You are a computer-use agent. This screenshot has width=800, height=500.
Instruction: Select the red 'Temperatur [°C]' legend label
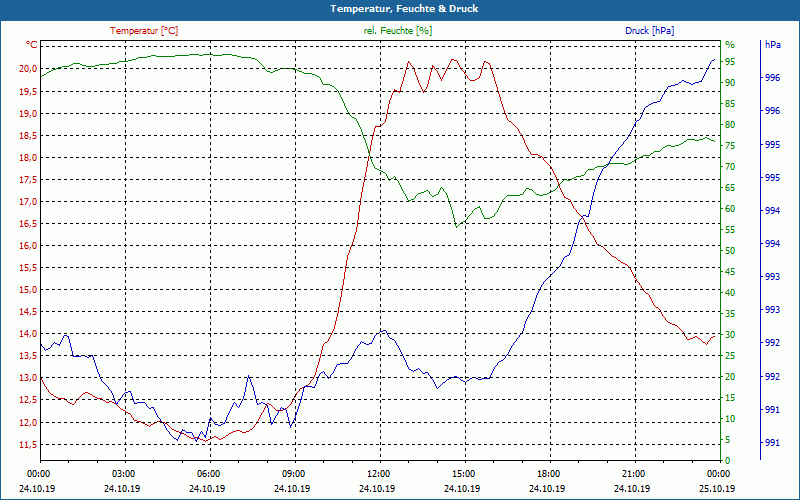tap(144, 31)
